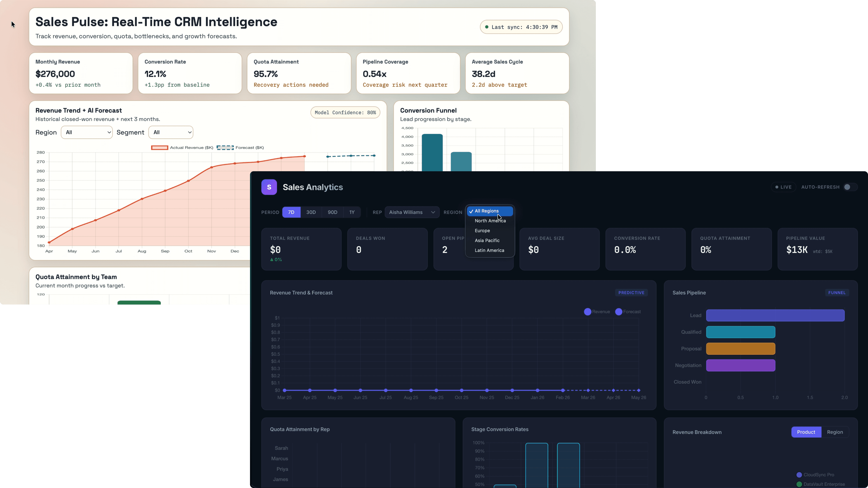Choose the 1Y period
This screenshot has width=868, height=488.
point(352,212)
